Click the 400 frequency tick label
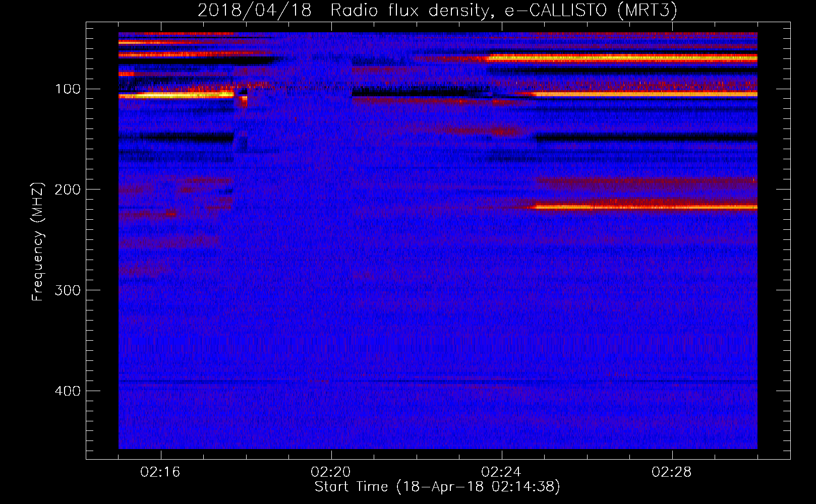 (x=68, y=391)
